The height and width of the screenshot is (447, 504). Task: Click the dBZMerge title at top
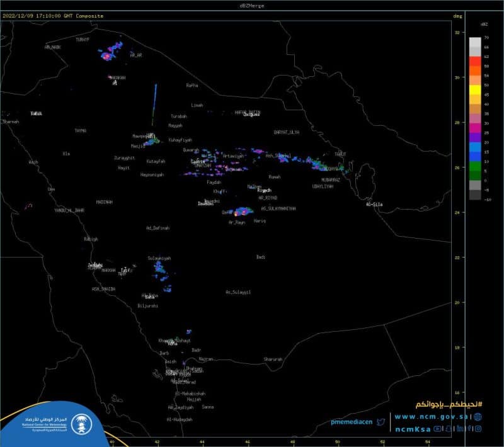[x=251, y=6]
